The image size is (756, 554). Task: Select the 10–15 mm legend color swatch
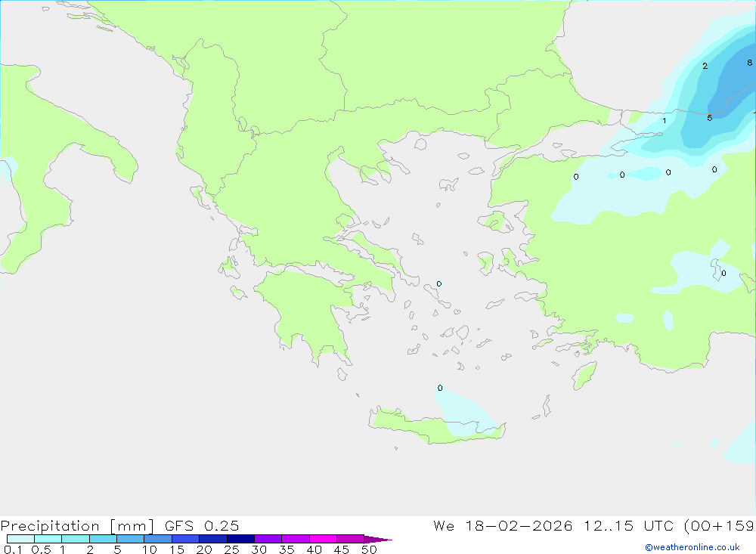(158, 539)
